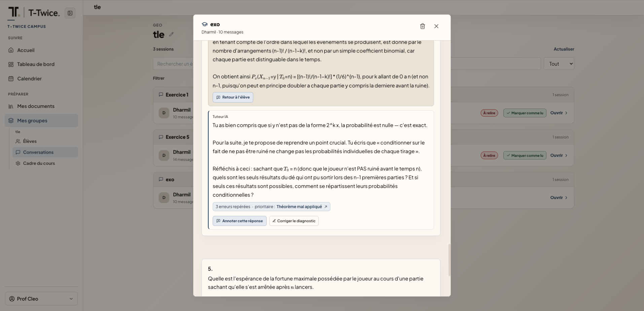Open the exo session via Ouvrir
This screenshot has width=644, height=311.
[x=559, y=198]
